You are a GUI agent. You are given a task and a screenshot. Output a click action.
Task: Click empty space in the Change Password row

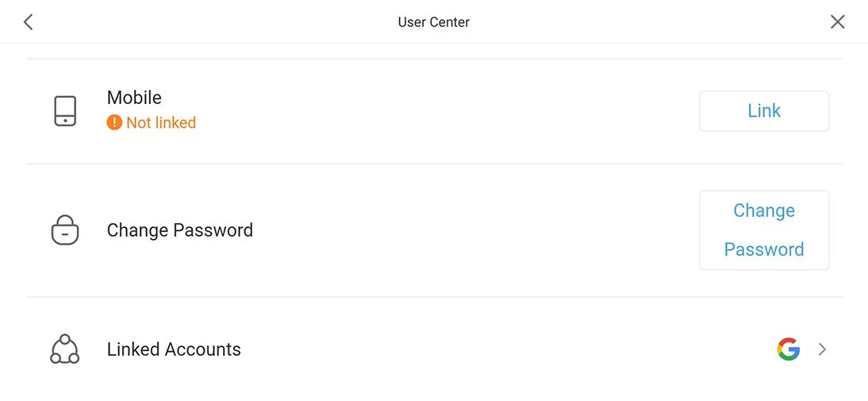pyautogui.click(x=476, y=230)
